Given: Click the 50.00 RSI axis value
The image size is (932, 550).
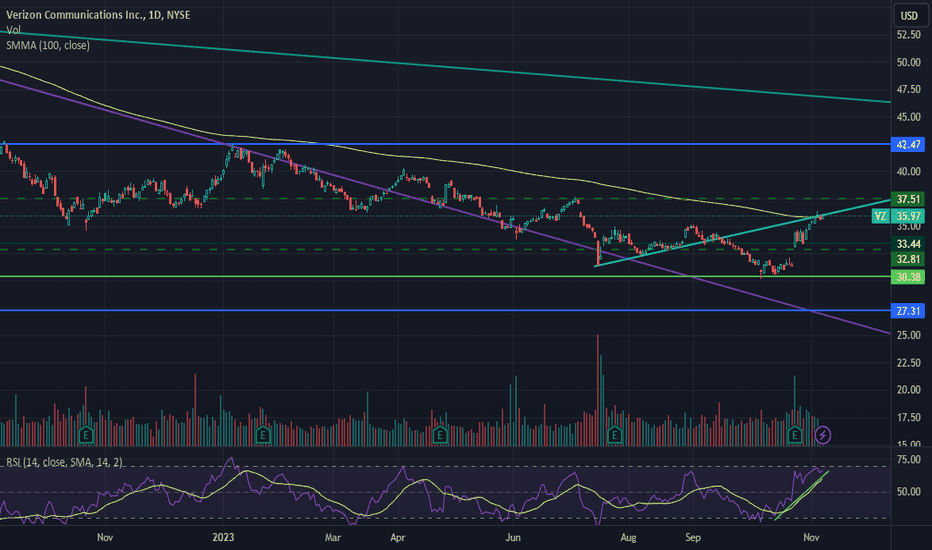Looking at the screenshot, I should [909, 492].
